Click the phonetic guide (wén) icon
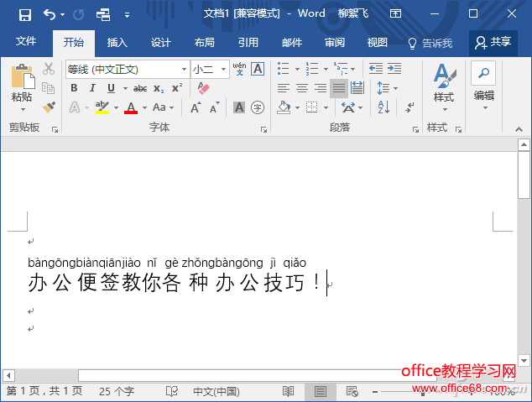The width and height of the screenshot is (532, 402). 240,68
